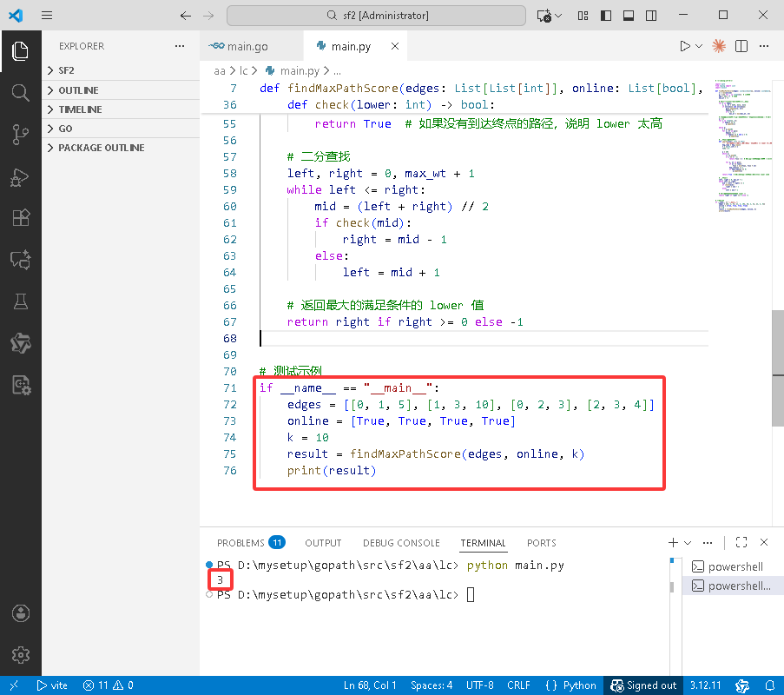Click the aa breadcrumb segment

[x=220, y=71]
